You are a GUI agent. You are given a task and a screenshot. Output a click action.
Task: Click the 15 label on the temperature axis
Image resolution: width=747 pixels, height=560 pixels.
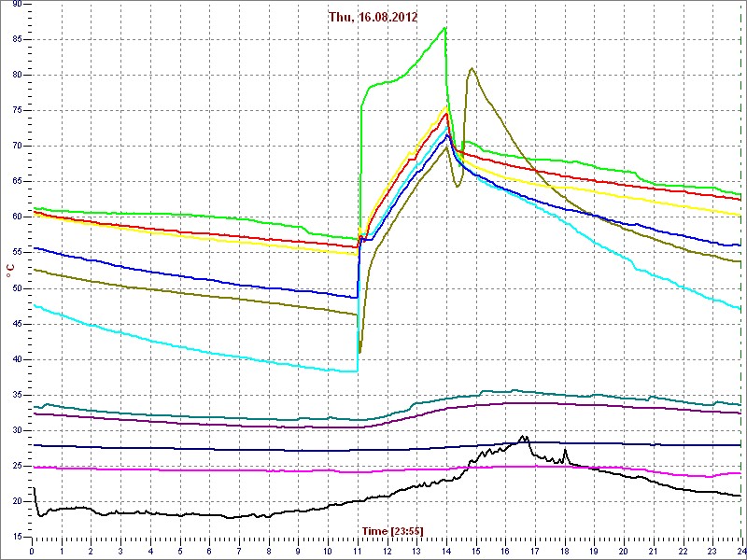tap(18, 537)
